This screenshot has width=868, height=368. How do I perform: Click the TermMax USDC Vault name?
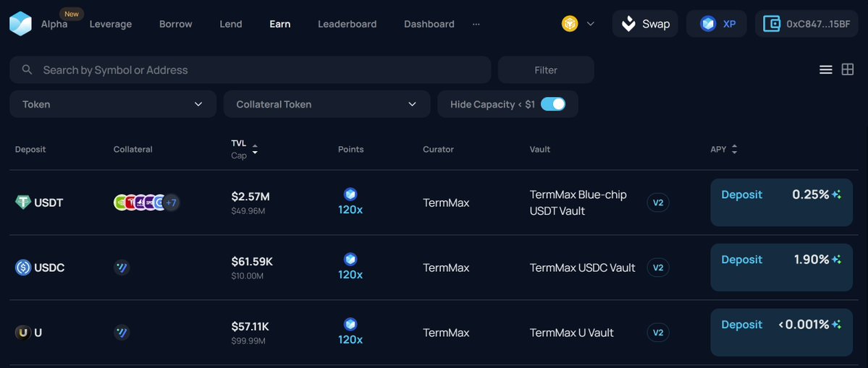[x=582, y=268]
